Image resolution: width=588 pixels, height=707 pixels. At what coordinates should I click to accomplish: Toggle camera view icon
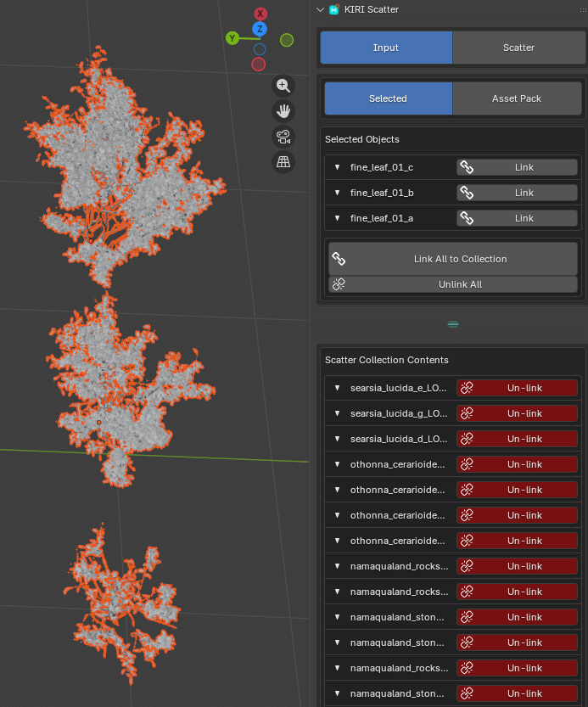tap(283, 137)
